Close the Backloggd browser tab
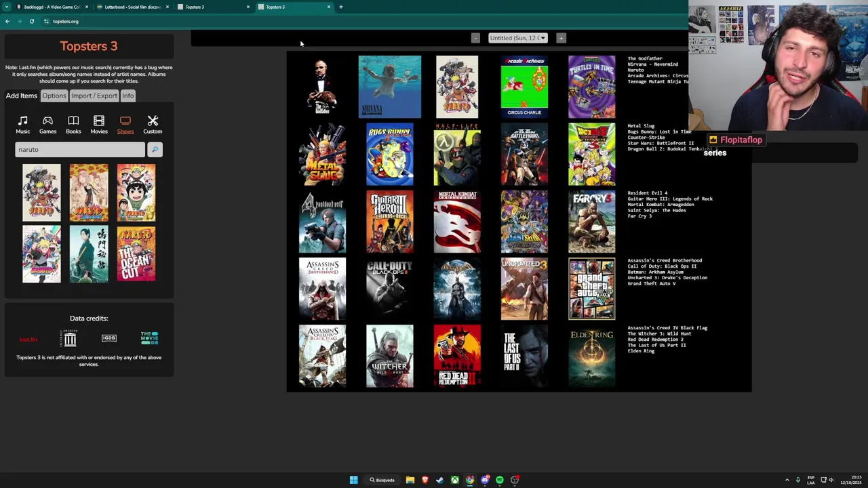The width and height of the screenshot is (868, 488). point(86,7)
